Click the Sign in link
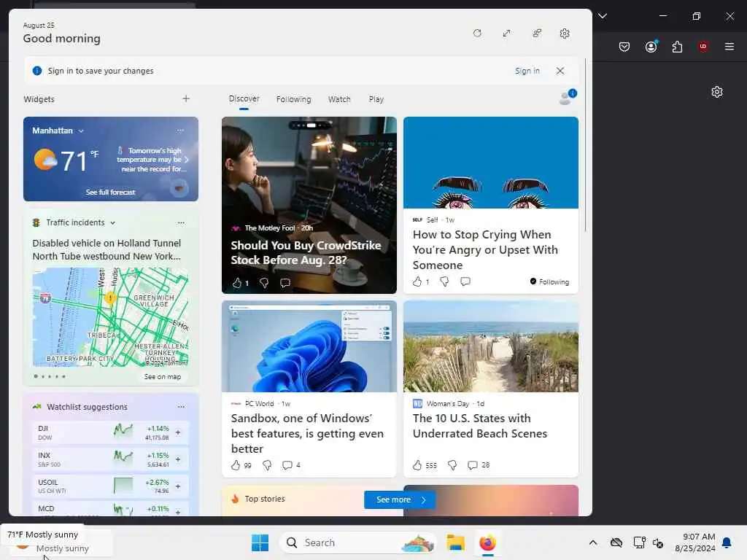Screen dimensions: 747x560 pyautogui.click(x=527, y=71)
